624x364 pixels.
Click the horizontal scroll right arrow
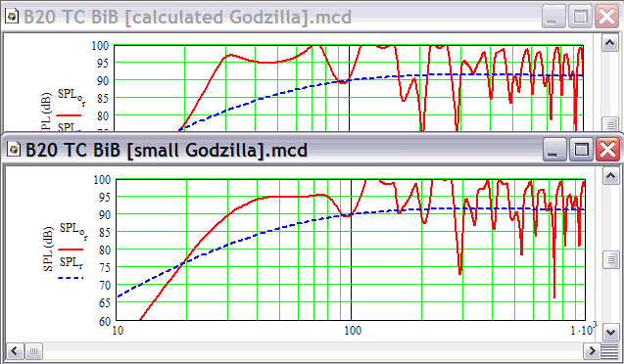(x=592, y=351)
